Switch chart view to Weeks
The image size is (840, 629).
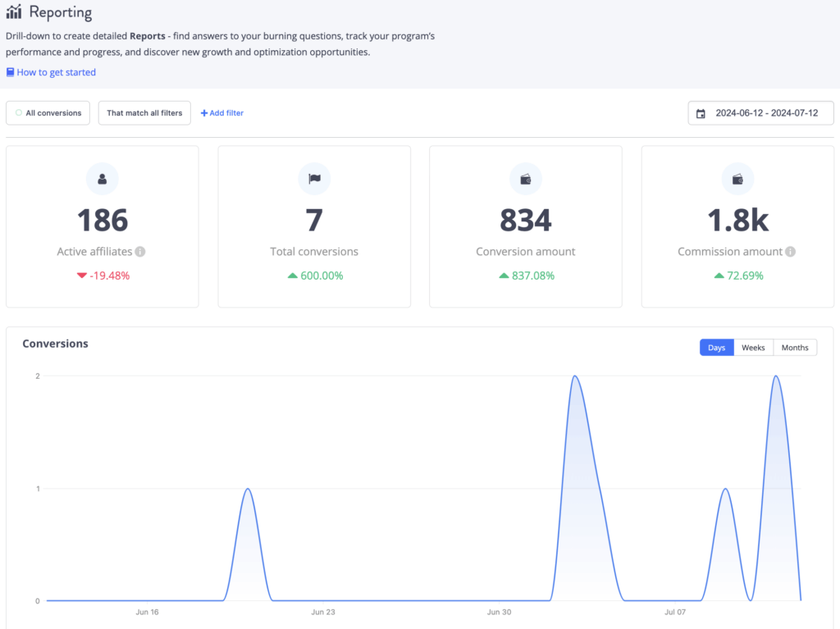coord(753,348)
